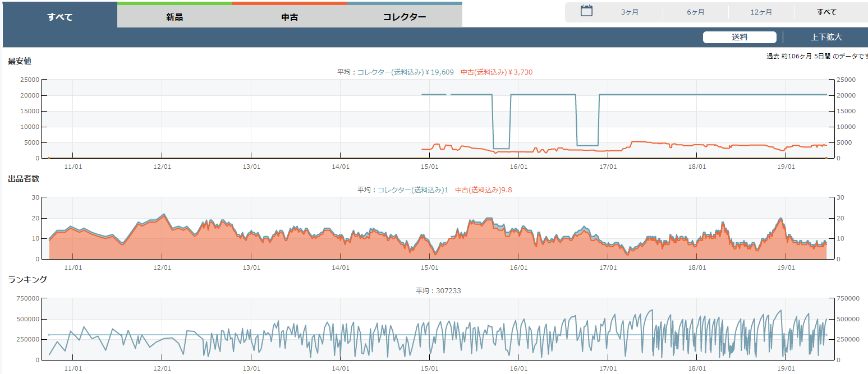Hide 中古 9.8 series in 出品者数 legend
The image size is (868, 374).
[x=483, y=190]
